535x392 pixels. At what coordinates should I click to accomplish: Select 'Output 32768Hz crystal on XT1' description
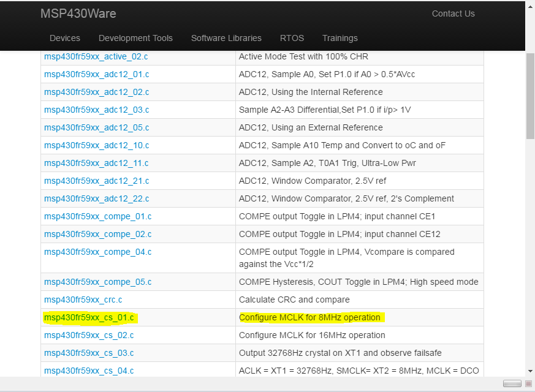340,353
